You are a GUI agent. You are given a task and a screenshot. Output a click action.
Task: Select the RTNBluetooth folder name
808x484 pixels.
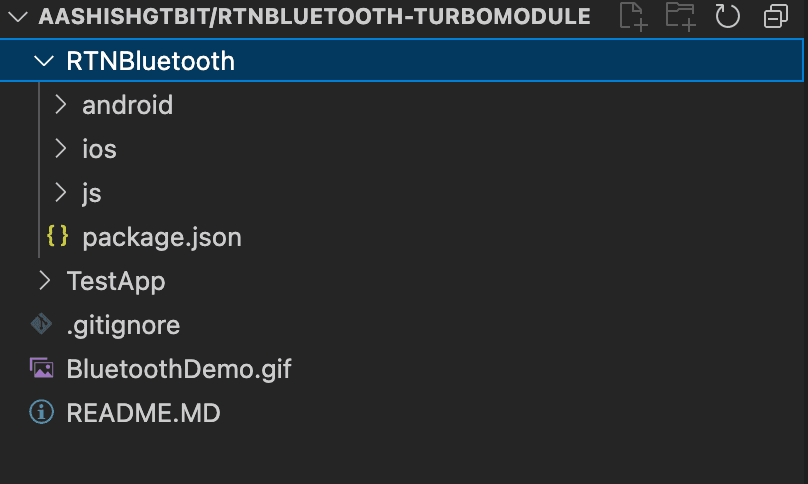click(x=150, y=61)
